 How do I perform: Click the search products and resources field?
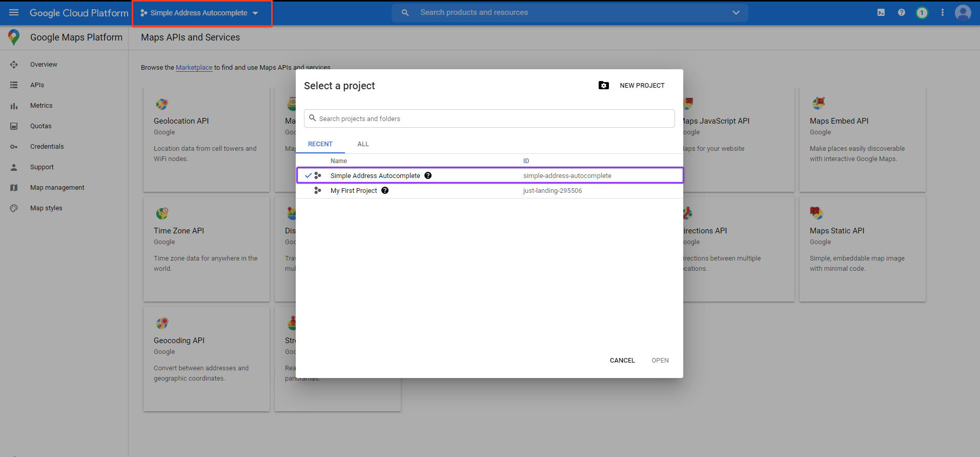(x=569, y=12)
